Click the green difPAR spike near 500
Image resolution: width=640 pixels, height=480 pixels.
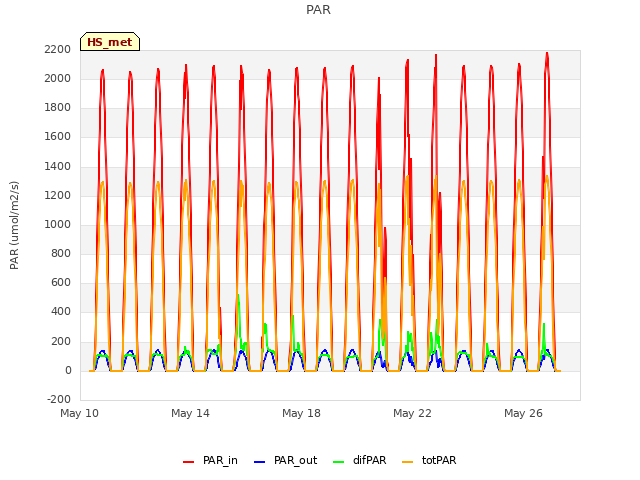(238, 296)
